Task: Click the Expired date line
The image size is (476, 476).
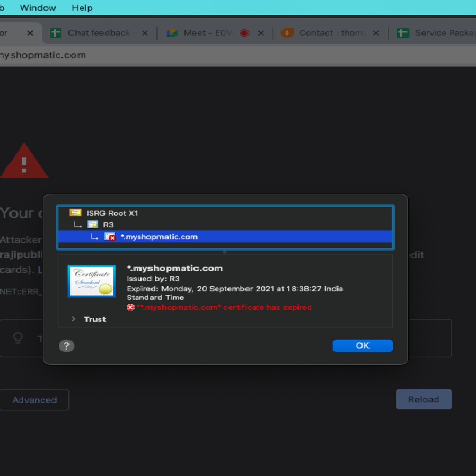Action: click(x=235, y=293)
